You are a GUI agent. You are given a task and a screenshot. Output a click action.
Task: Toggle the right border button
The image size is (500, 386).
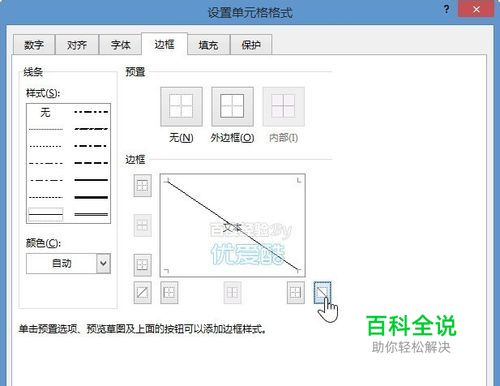[x=296, y=293]
